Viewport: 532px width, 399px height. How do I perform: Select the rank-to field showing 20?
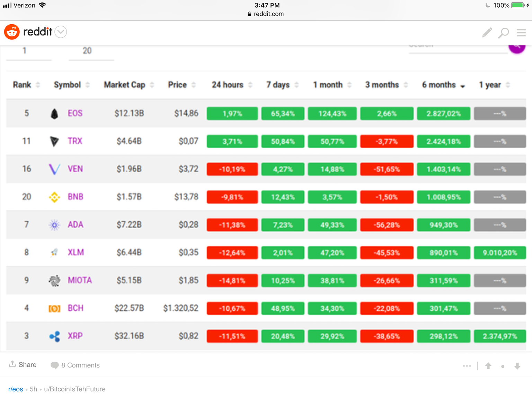click(91, 53)
